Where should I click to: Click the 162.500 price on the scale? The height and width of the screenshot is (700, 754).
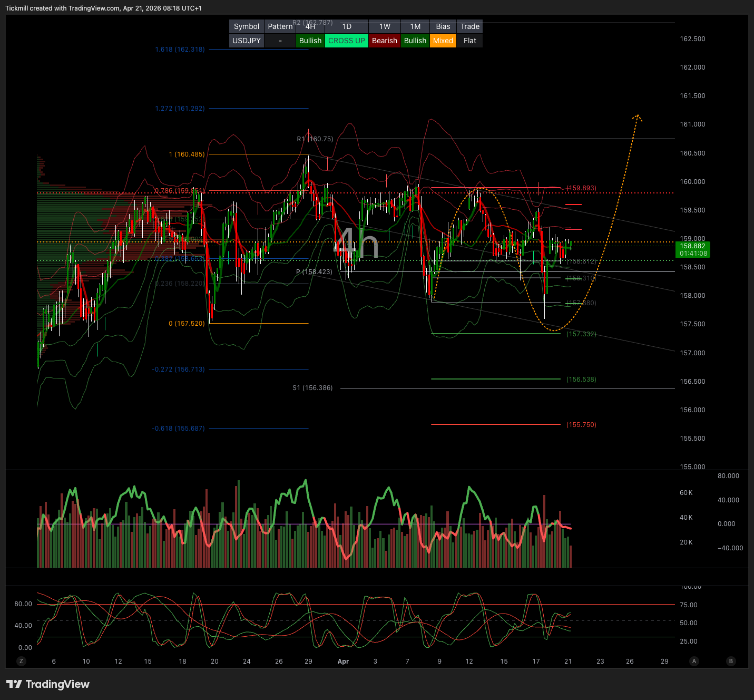coord(692,39)
